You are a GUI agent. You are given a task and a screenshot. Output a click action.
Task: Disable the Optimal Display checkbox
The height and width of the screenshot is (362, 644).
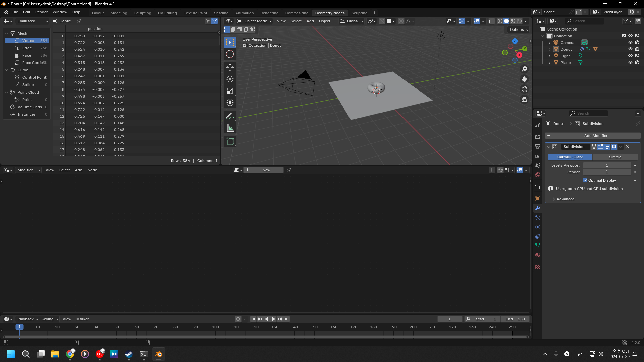(585, 180)
